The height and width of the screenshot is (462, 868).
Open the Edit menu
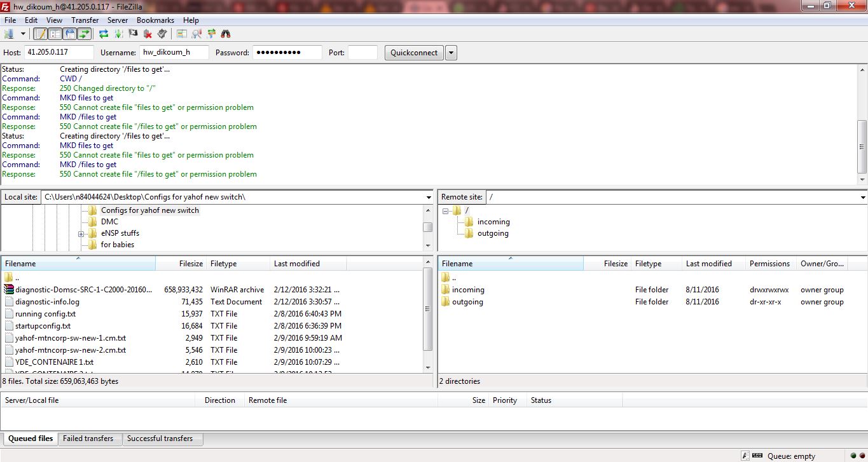click(x=31, y=20)
